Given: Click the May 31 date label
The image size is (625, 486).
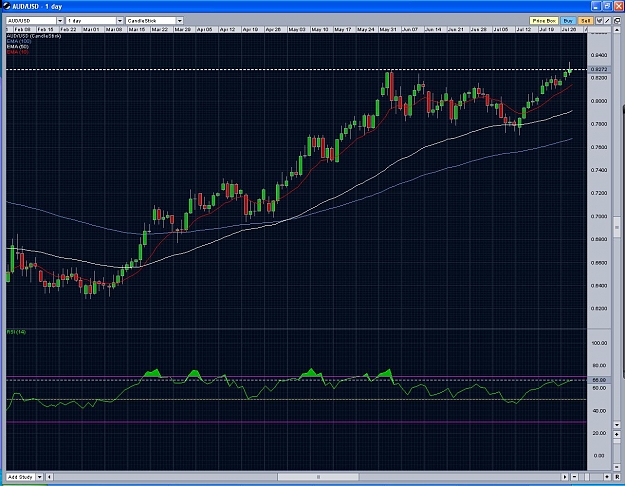Looking at the screenshot, I should click(388, 30).
